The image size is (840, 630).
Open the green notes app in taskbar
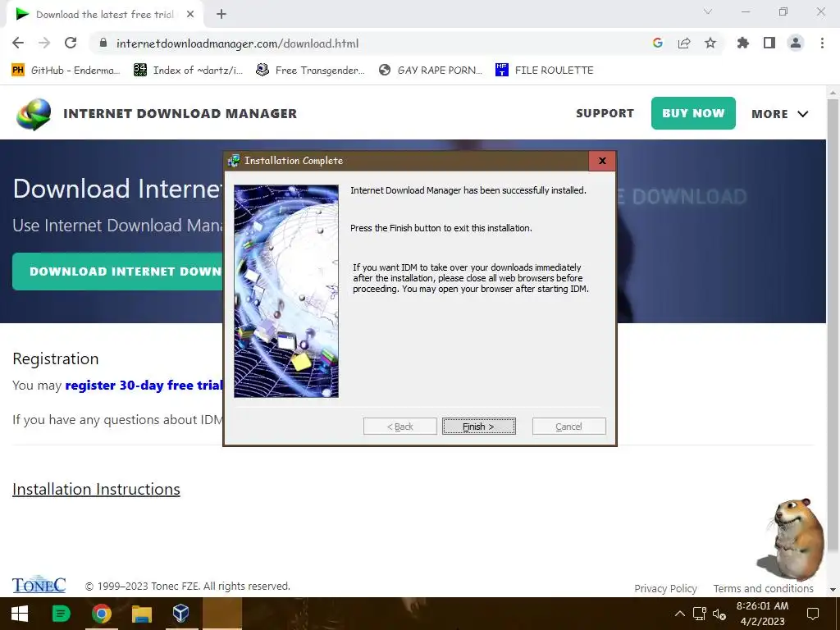tap(61, 614)
